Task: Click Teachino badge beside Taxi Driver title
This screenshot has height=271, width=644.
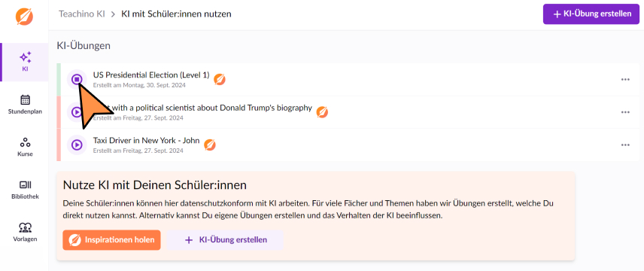Action: [210, 145]
